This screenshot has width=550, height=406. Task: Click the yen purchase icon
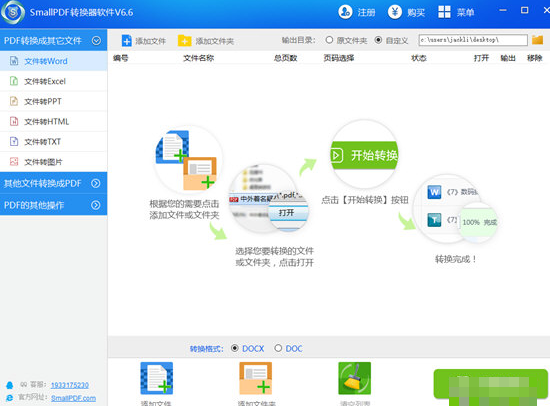395,12
